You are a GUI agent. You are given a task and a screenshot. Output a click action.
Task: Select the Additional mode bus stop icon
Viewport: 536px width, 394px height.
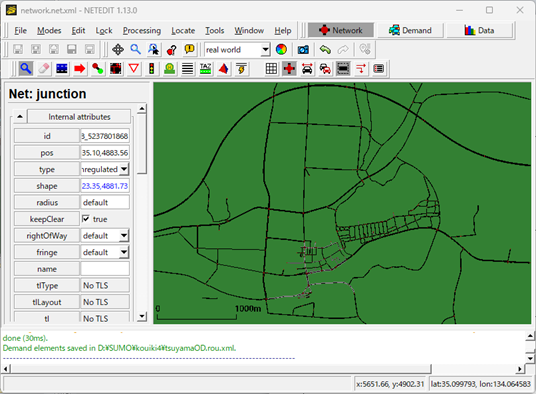point(170,69)
